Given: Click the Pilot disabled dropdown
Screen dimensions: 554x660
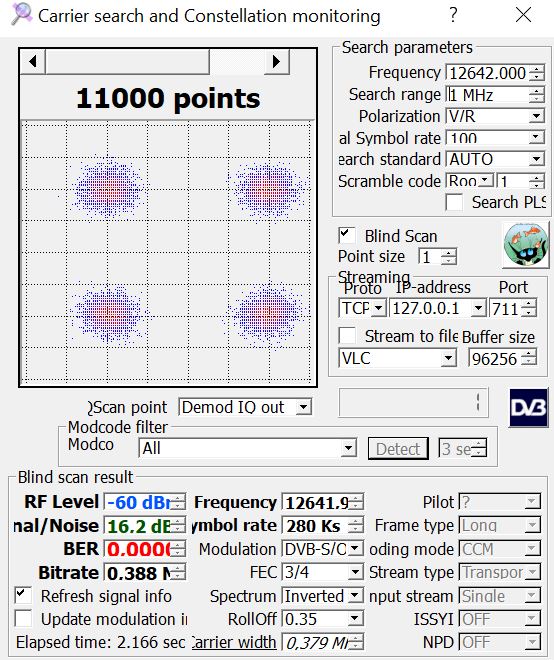Looking at the screenshot, I should 500,502.
